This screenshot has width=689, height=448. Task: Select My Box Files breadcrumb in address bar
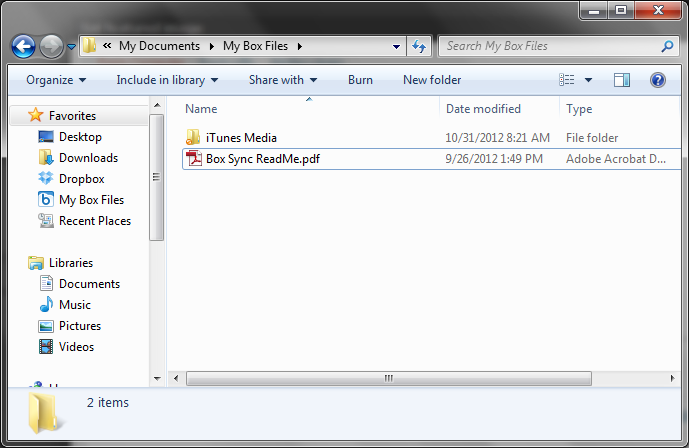[255, 46]
